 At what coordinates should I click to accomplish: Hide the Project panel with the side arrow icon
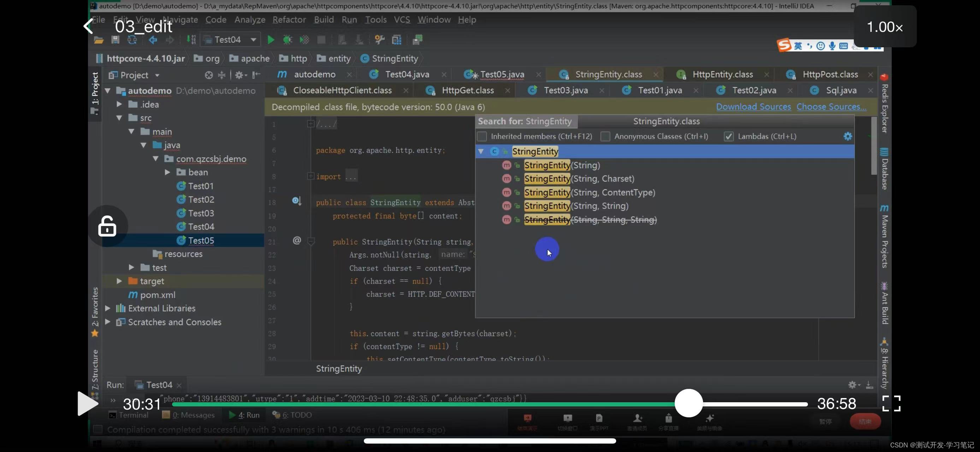click(256, 75)
